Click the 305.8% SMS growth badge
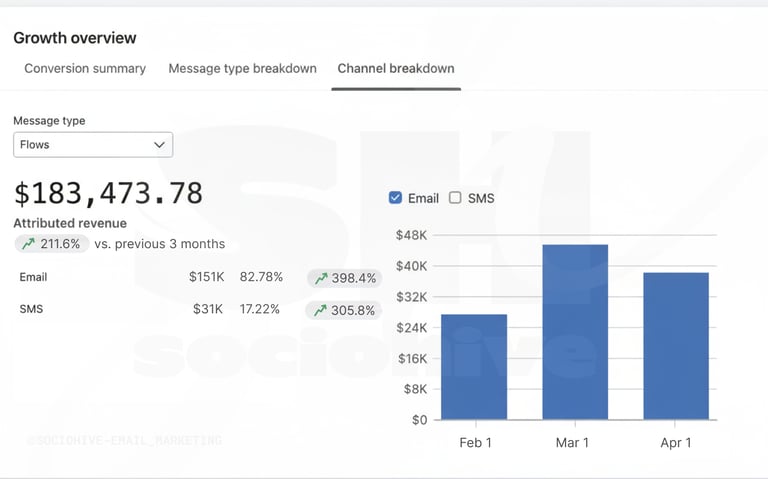This screenshot has width=768, height=479. (344, 310)
